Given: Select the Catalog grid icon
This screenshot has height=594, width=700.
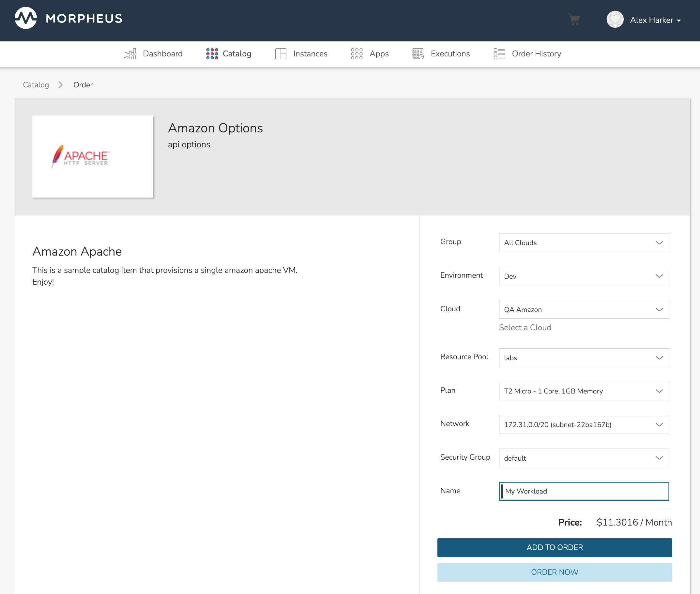Looking at the screenshot, I should pos(212,53).
